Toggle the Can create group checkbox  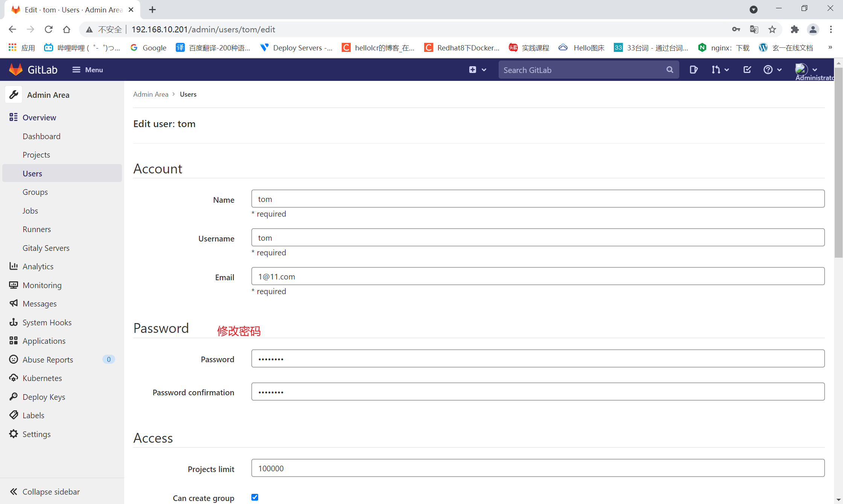255,497
